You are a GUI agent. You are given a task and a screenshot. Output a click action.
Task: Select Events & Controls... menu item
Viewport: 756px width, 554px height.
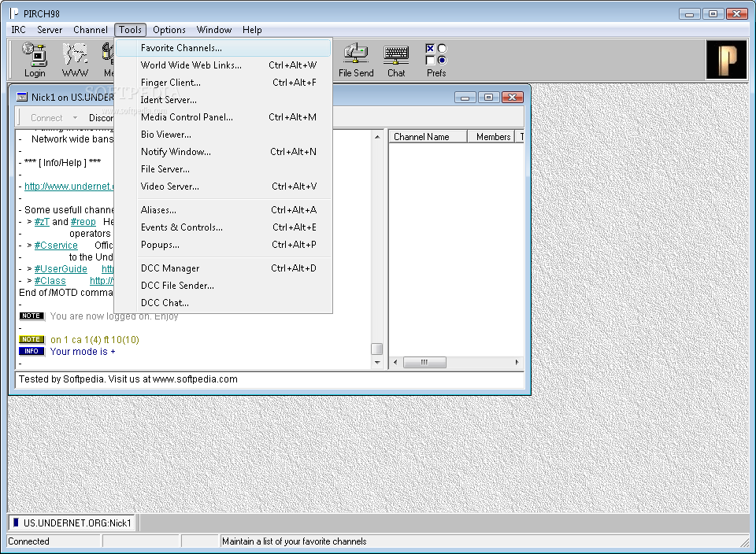pos(223,227)
